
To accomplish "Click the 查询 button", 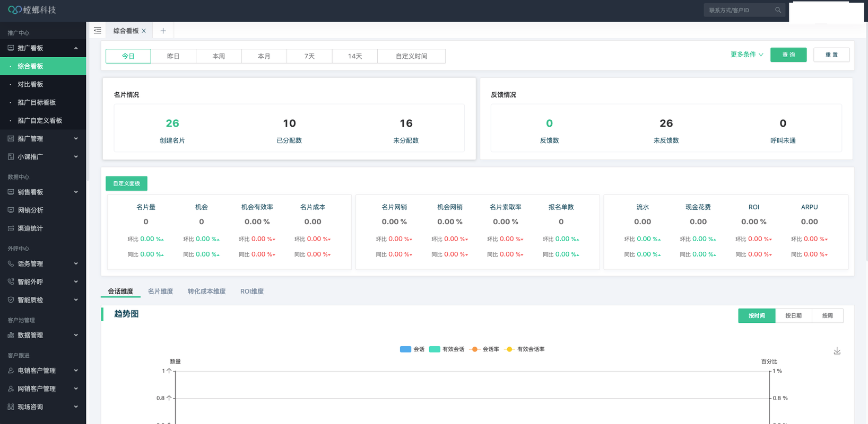I will [788, 55].
